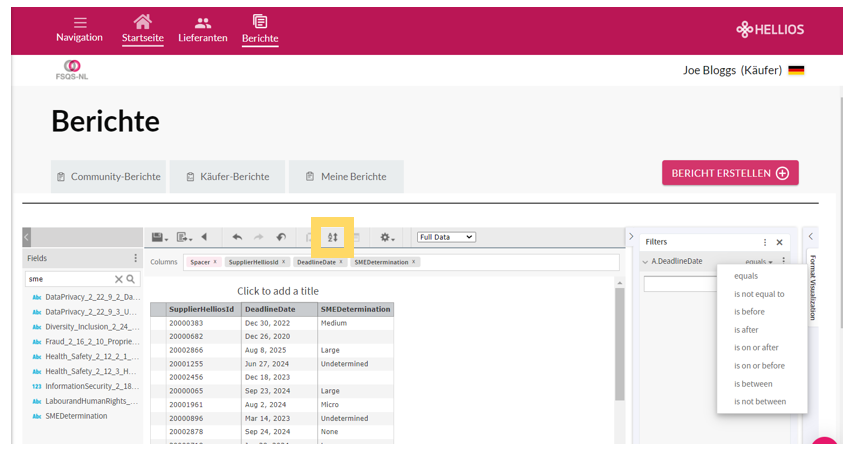Click the German flag language icon
This screenshot has height=456, width=850.
(x=796, y=70)
